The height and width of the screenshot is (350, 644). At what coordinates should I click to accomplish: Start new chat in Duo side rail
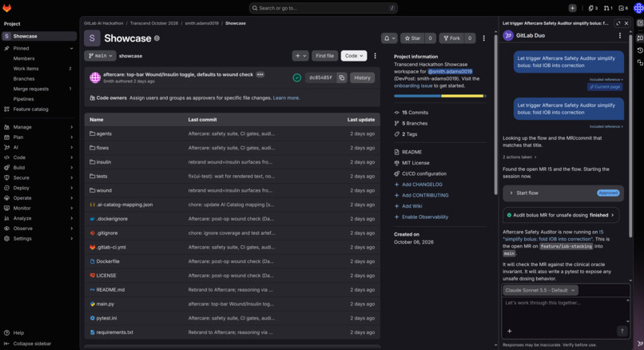pos(640,23)
